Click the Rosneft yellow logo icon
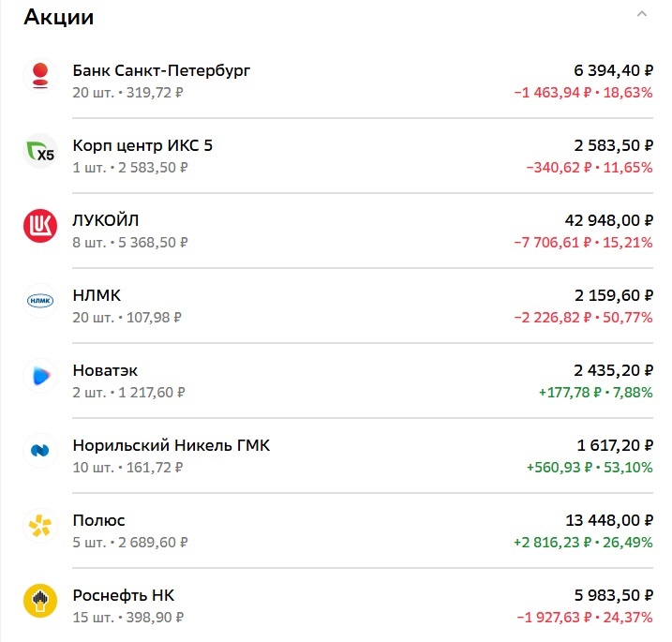672x642 pixels. pyautogui.click(x=40, y=602)
